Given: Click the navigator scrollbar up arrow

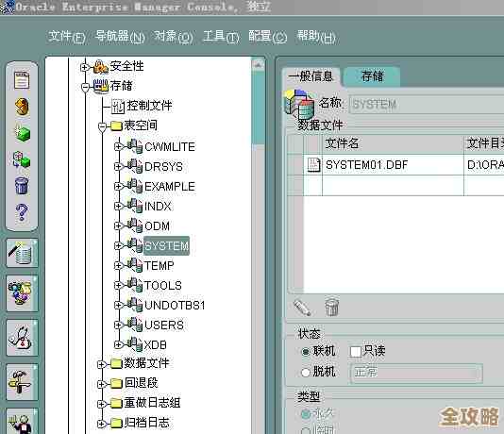Looking at the screenshot, I should tap(258, 64).
